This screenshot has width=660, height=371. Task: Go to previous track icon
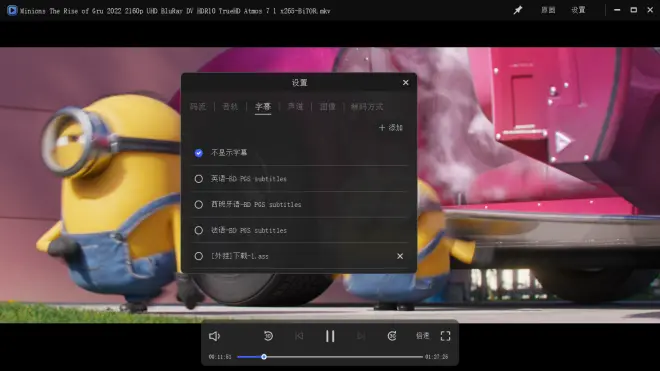click(x=299, y=336)
